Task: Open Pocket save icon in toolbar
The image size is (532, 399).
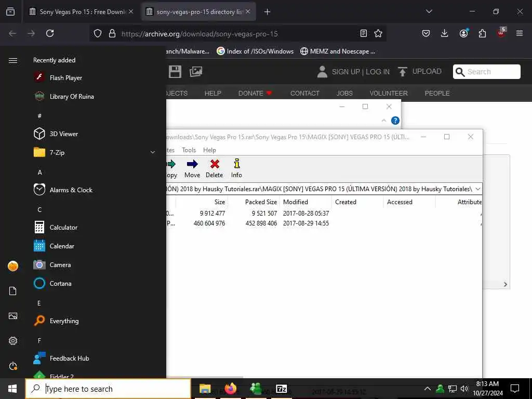Action: 426,33
